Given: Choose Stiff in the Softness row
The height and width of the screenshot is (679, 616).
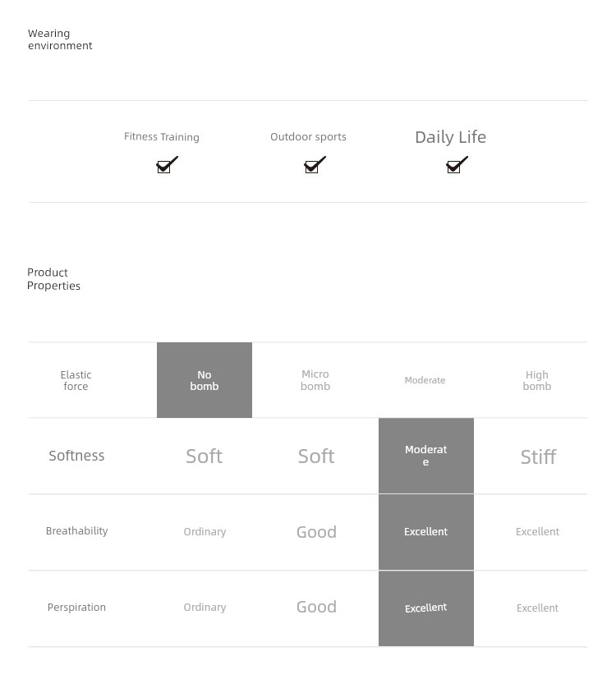Looking at the screenshot, I should coord(538,456).
